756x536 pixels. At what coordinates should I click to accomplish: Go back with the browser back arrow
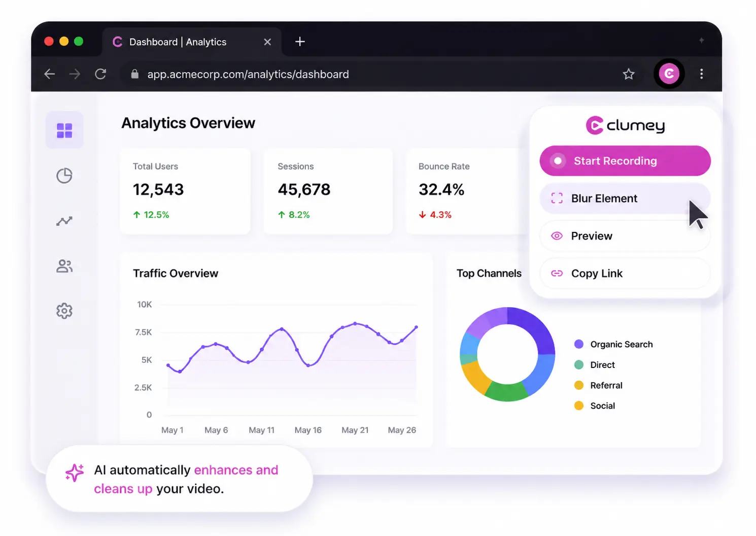[x=49, y=74]
